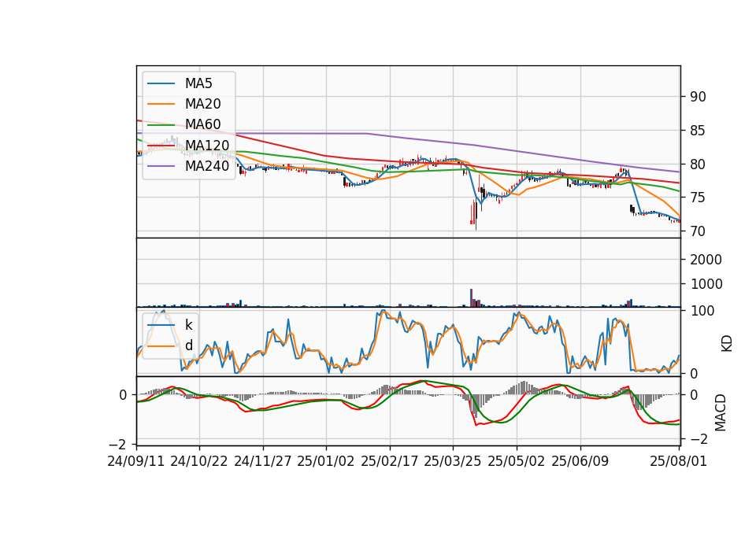Click the tallest volume bar in the volume panel

pos(471,297)
